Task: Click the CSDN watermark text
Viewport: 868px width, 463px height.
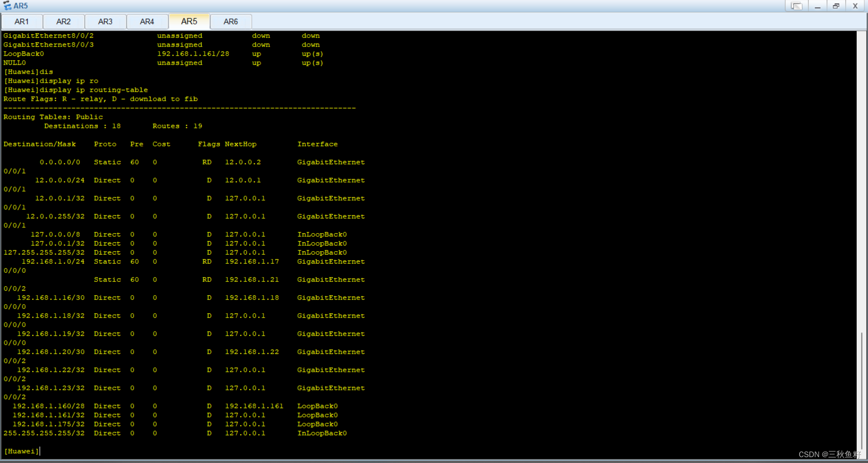Action: pyautogui.click(x=831, y=454)
